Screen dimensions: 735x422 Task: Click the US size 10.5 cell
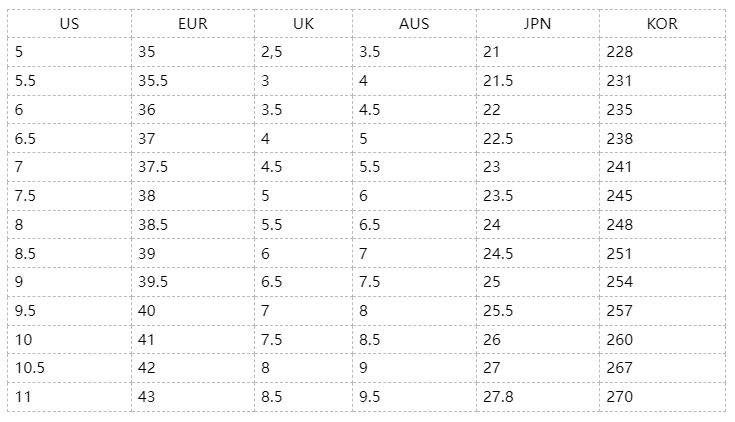(x=31, y=368)
